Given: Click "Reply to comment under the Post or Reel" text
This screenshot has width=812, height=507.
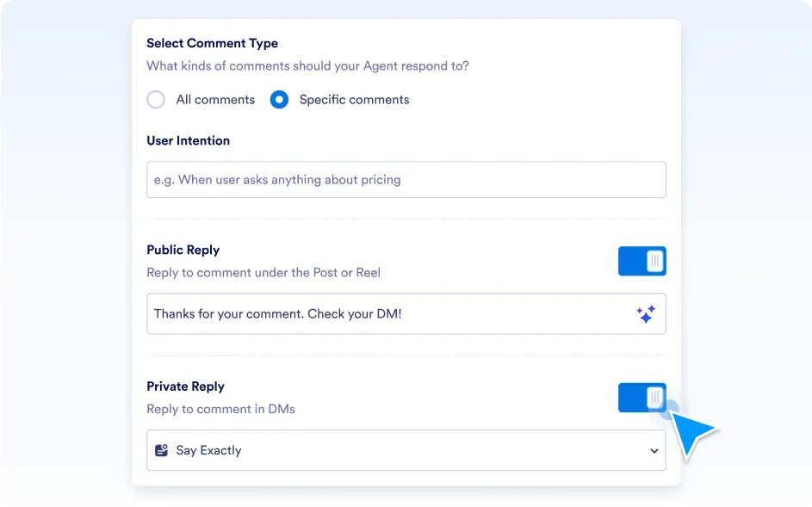Looking at the screenshot, I should coord(263,272).
